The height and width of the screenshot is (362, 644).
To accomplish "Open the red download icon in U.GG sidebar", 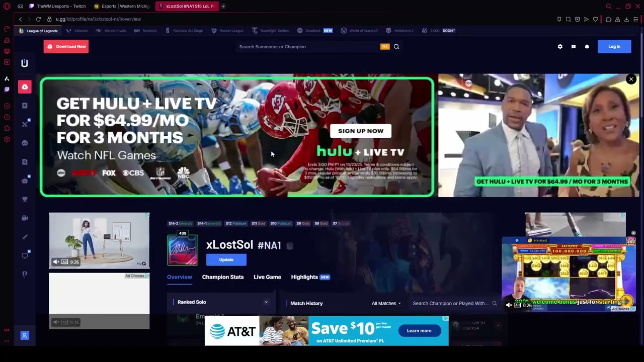I will click(x=25, y=86).
